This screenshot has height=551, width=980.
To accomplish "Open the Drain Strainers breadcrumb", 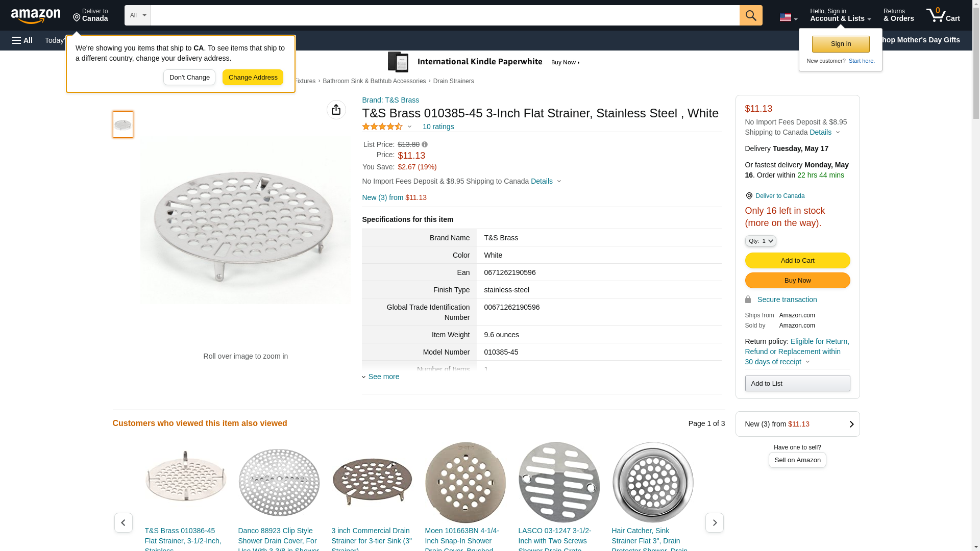I will (453, 81).
